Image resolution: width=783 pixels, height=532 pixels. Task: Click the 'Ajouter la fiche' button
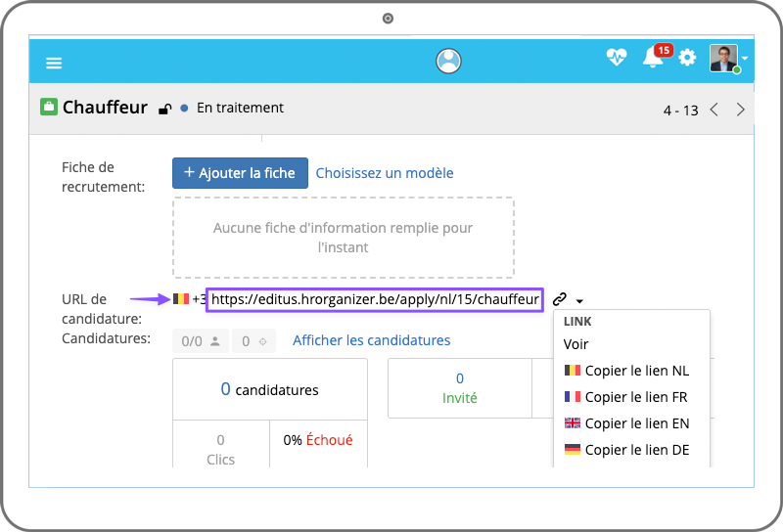(240, 173)
